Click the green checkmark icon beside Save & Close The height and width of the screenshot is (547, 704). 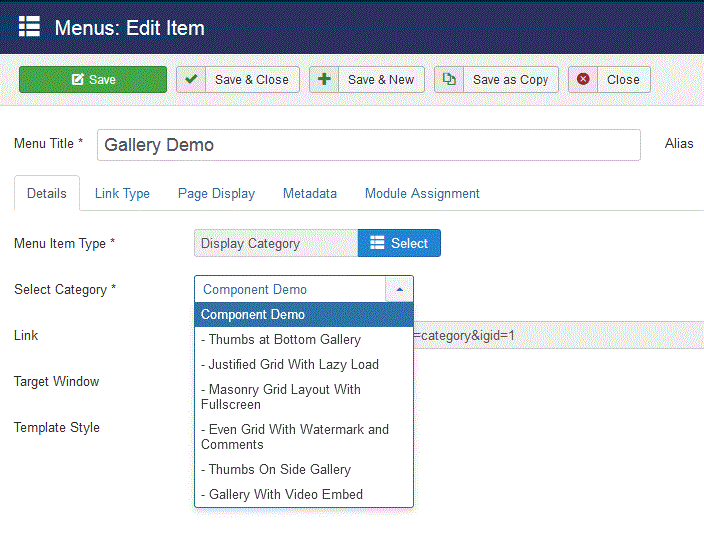coord(191,79)
